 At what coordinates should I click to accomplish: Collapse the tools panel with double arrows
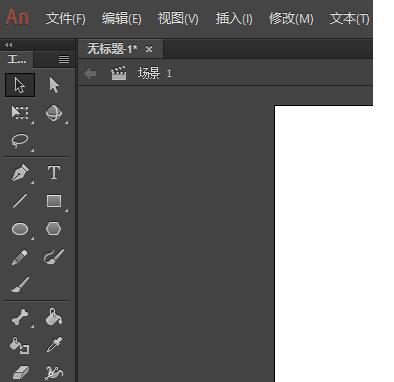[9, 45]
